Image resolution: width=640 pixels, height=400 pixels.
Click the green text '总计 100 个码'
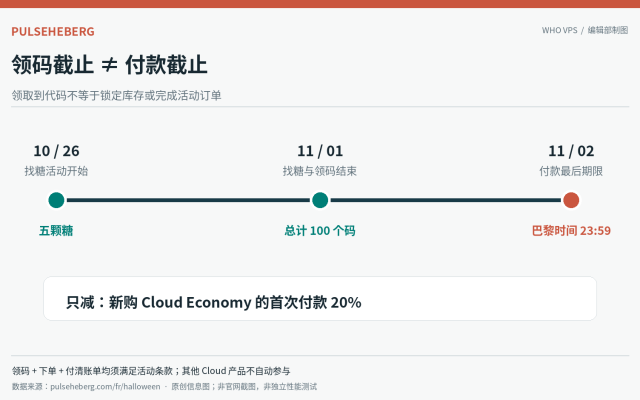tap(320, 231)
